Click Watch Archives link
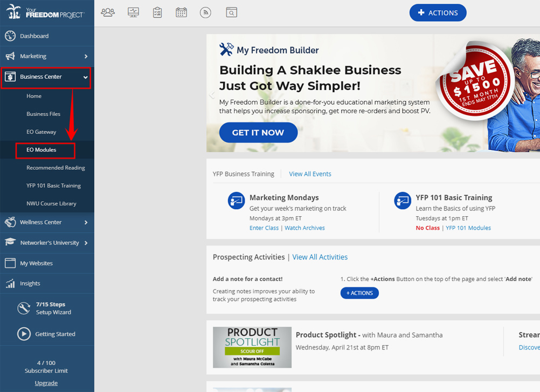This screenshot has width=540, height=392. [305, 228]
